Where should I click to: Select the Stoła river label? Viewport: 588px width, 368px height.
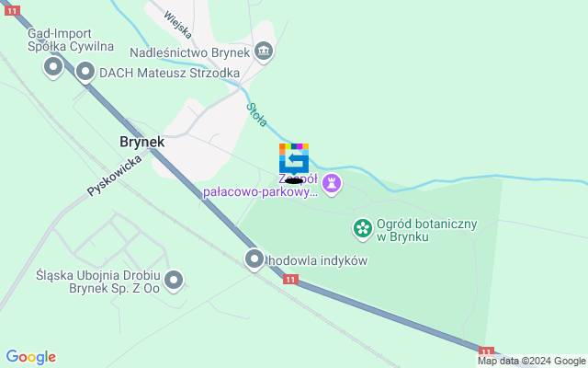(x=257, y=115)
